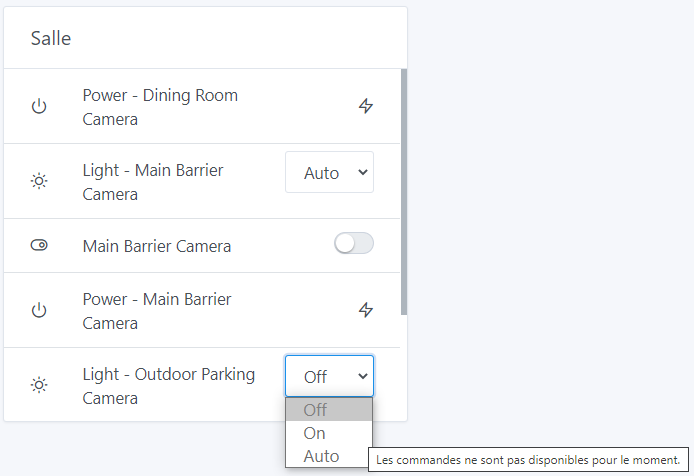Click the power icon beside Dining Room Camera
Viewport: 694px width, 476px height.
(x=39, y=106)
